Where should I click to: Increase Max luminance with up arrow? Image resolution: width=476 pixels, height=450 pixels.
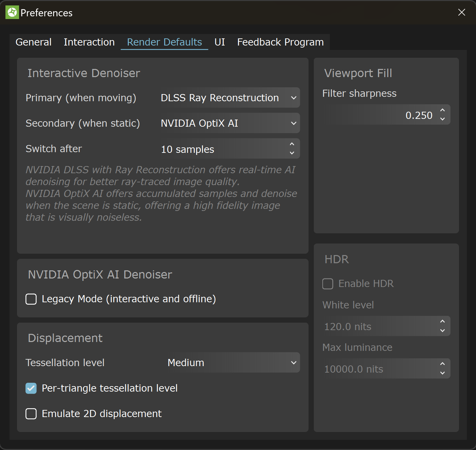[x=442, y=364]
